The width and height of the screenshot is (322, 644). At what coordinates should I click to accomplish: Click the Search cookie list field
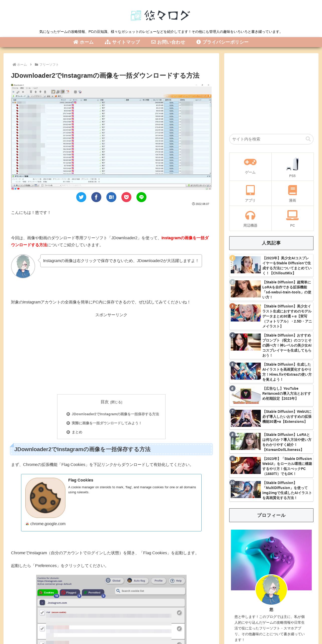click(x=150, y=591)
